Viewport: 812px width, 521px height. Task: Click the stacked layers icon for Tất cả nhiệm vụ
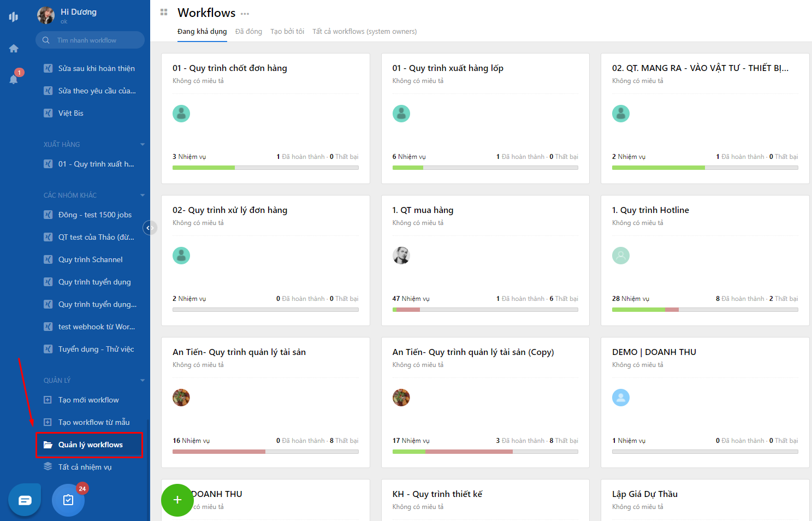[48, 466]
